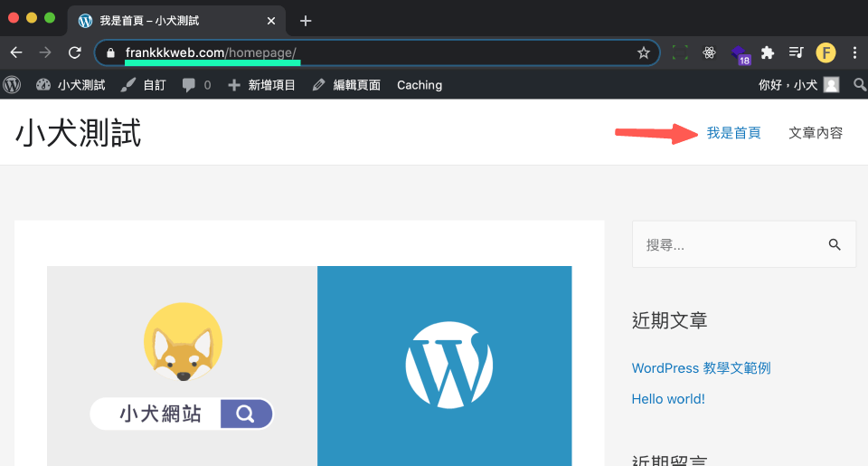
Task: Open the Hello world! post link
Action: (x=668, y=399)
